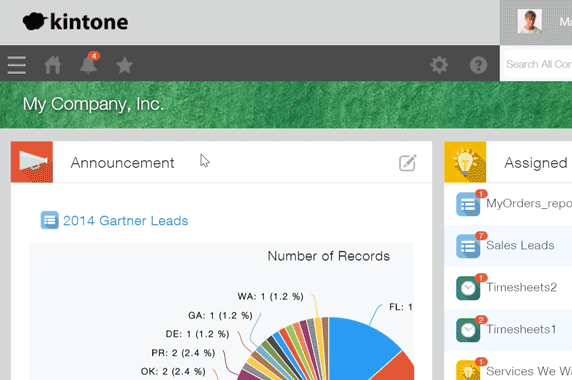This screenshot has height=380, width=572.
Task: Open the 2014 Gartner Leads link
Action: [125, 221]
